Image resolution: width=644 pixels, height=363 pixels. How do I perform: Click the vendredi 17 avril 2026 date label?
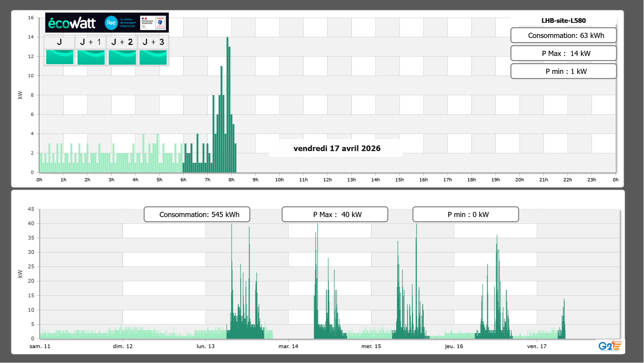pos(337,148)
